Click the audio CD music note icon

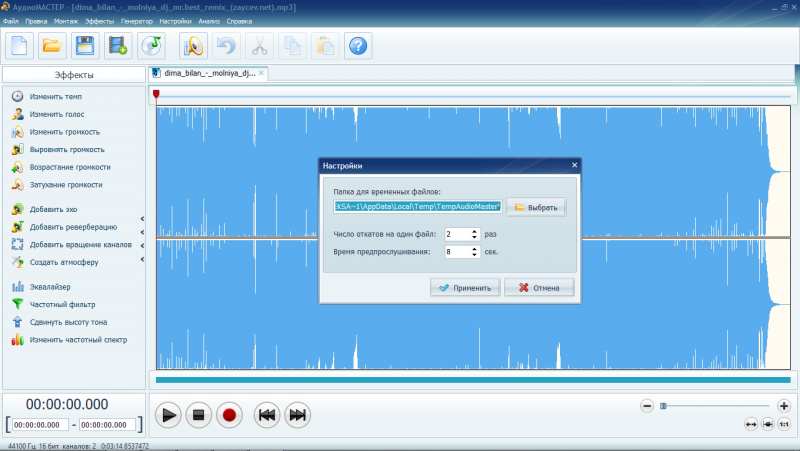pos(151,45)
